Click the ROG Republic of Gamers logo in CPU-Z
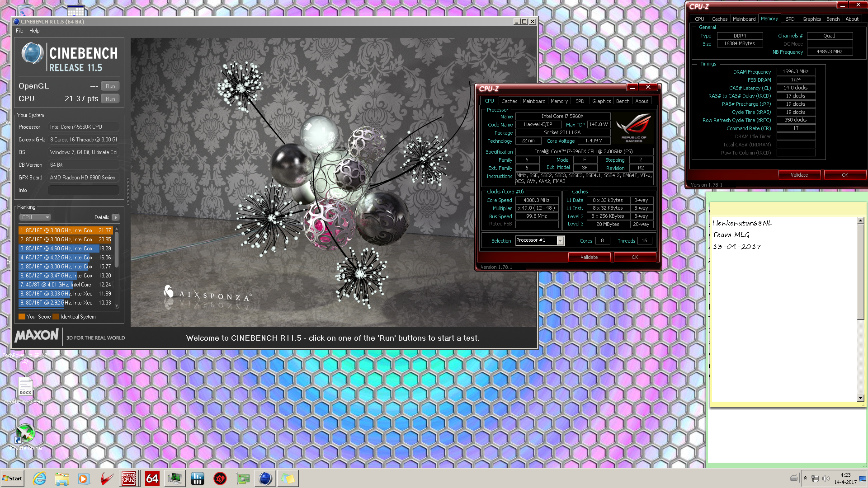 pos(633,128)
